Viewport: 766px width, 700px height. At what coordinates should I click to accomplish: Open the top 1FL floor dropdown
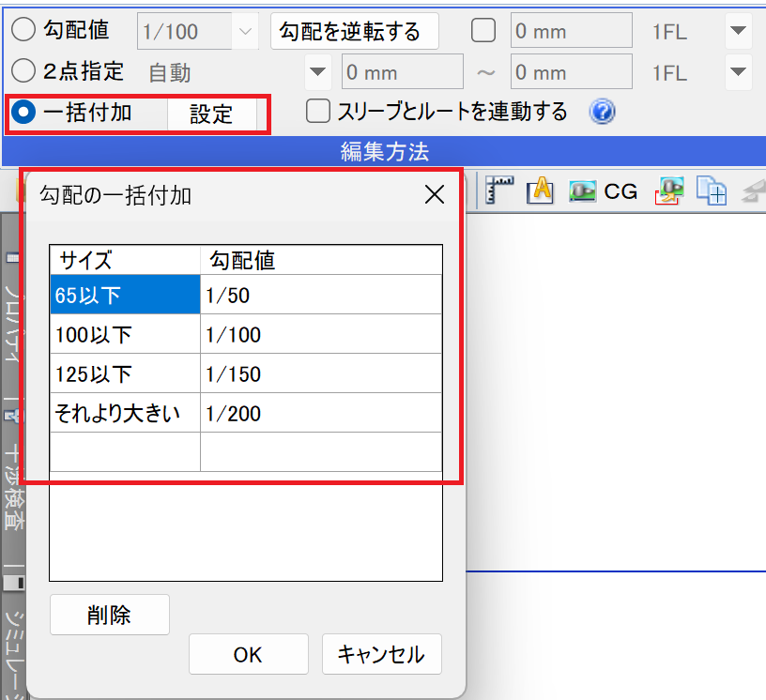coord(739,31)
